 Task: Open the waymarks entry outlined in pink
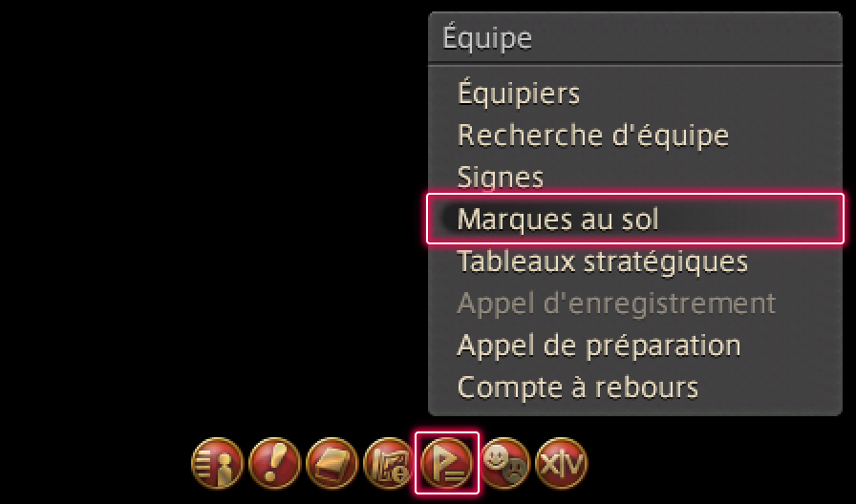635,219
